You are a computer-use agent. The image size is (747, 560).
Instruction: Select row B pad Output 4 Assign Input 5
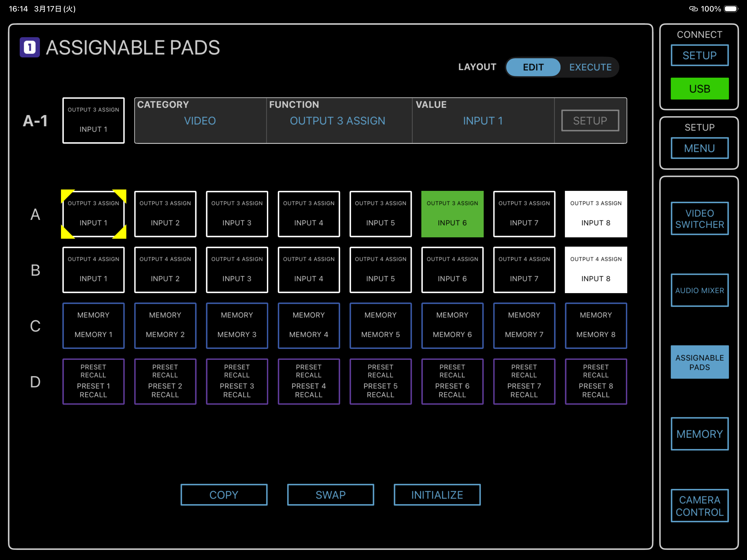(x=381, y=270)
